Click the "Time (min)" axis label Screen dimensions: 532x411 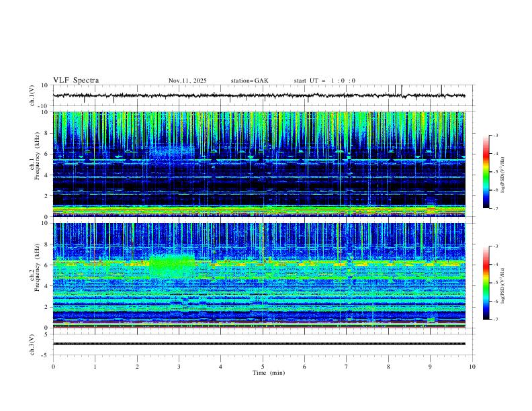[x=269, y=373]
